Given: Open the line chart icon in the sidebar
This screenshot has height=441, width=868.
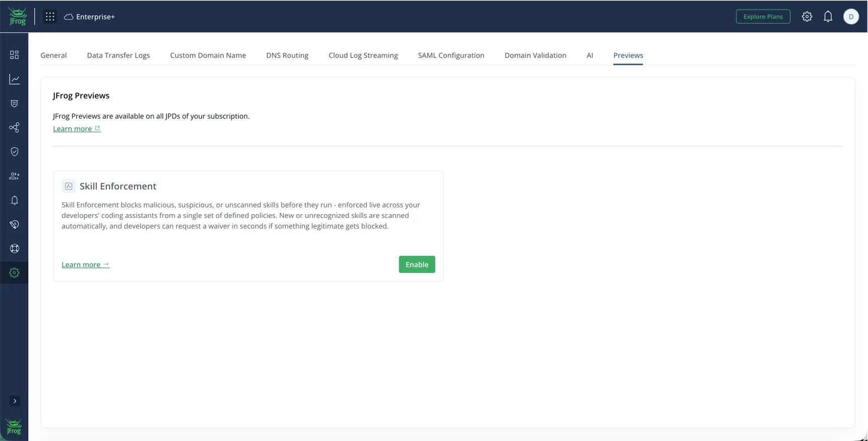Looking at the screenshot, I should [14, 79].
